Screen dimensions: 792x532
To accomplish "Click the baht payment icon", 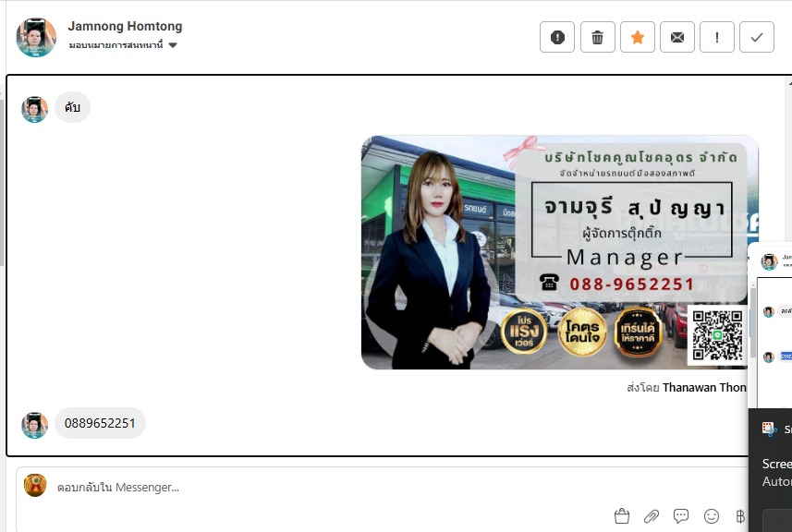I will [740, 516].
